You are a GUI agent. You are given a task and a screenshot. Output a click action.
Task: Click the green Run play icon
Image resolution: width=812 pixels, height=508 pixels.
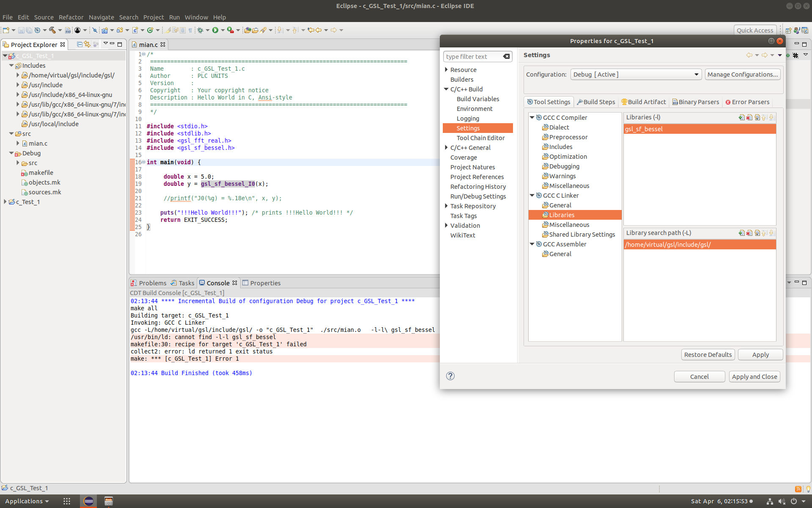(x=215, y=30)
